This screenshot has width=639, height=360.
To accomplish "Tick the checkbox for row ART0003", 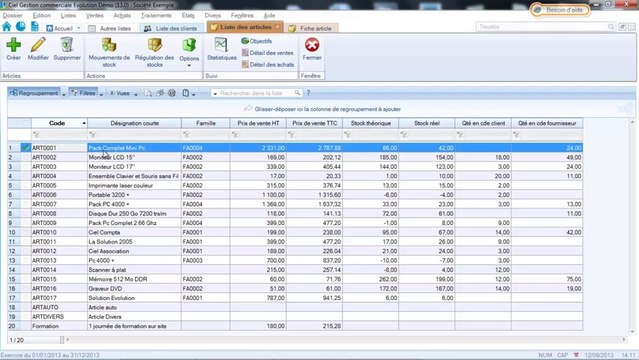I will (26, 167).
